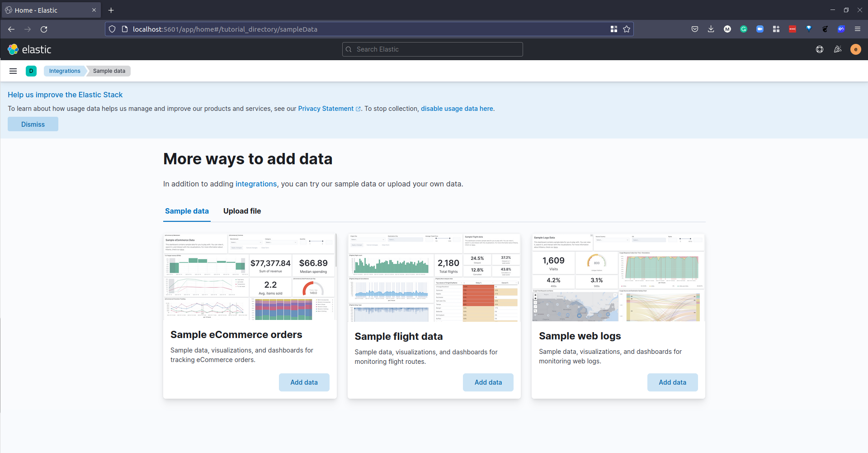Add data for Sample eCommerce orders
Image resolution: width=868 pixels, height=453 pixels.
point(304,382)
